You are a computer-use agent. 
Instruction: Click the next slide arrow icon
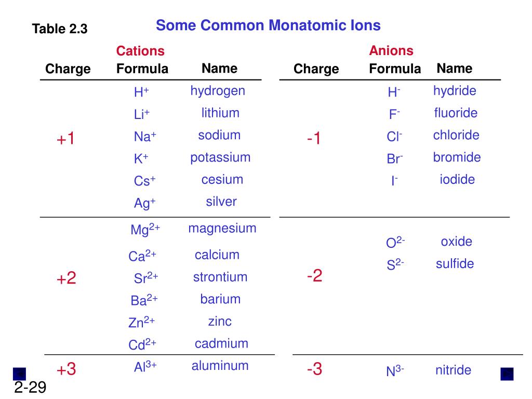(x=507, y=374)
